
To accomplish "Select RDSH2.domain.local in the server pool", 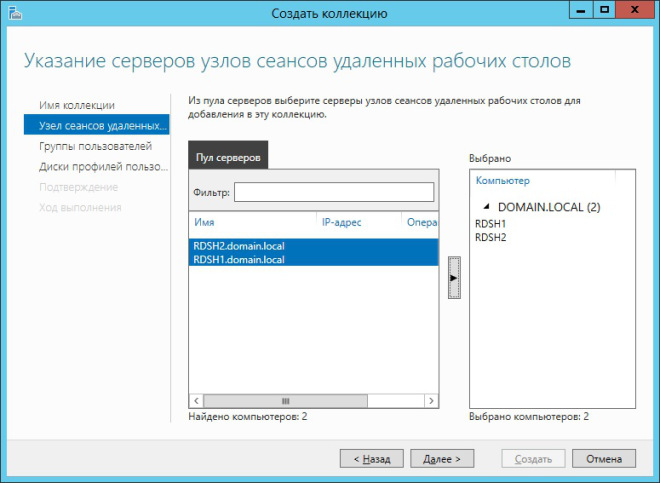I will [240, 245].
